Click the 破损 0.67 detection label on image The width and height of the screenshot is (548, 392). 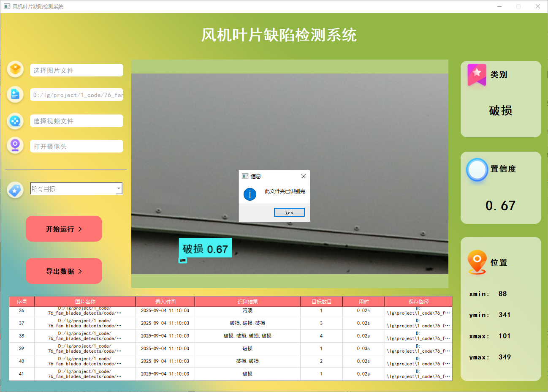click(205, 248)
